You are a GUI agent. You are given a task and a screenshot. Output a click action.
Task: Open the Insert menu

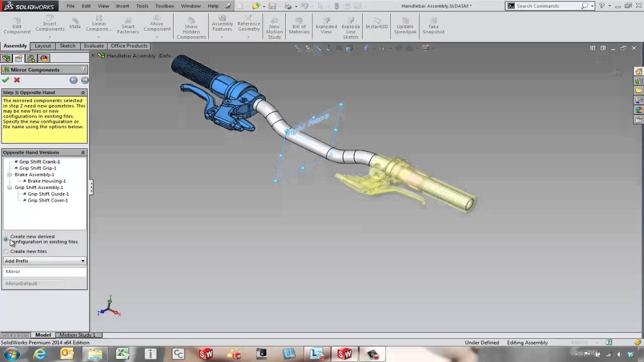point(122,6)
